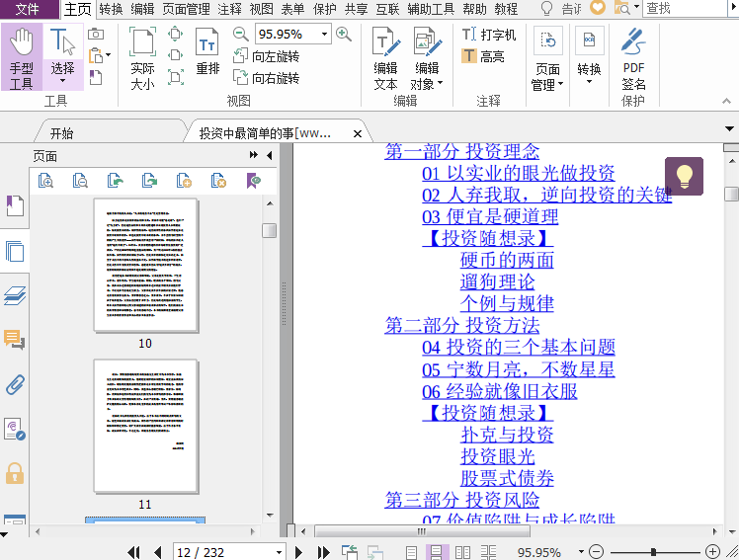The width and height of the screenshot is (739, 560).
Task: Open link 05 宁数月亮，不数星星
Action: [518, 369]
